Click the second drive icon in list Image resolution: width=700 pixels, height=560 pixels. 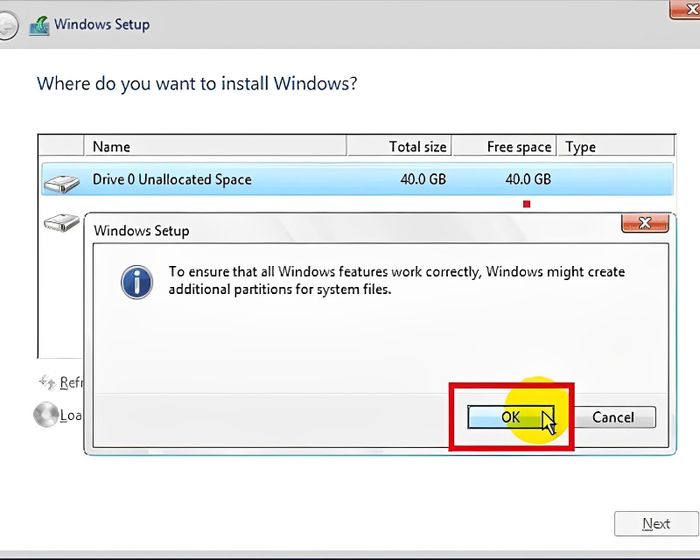click(x=62, y=222)
